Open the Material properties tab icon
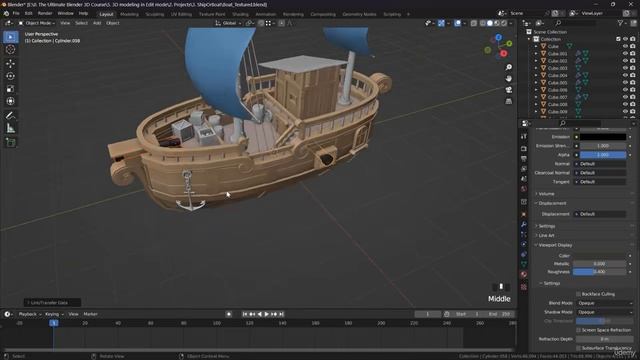 pos(524,274)
